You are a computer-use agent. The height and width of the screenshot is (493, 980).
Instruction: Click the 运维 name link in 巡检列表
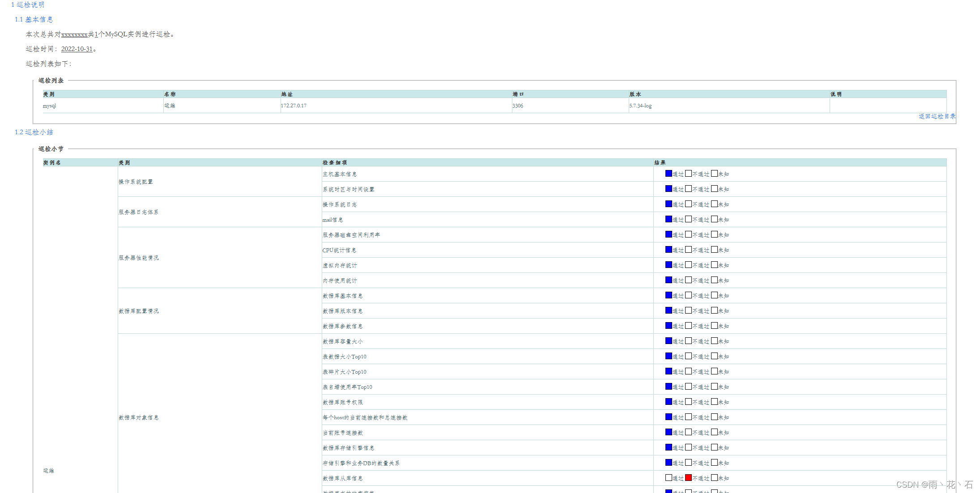(x=170, y=106)
